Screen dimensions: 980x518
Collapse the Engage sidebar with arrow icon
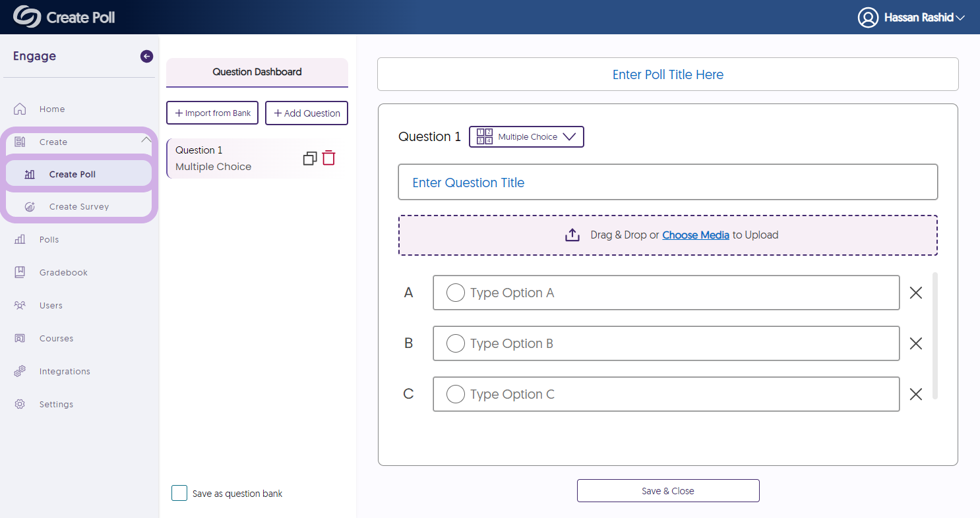click(x=146, y=56)
